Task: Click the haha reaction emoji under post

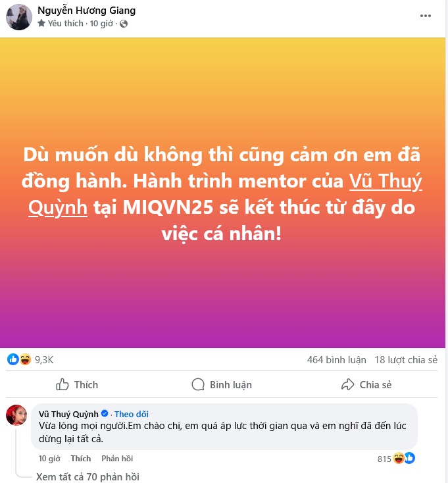Action: [25, 359]
